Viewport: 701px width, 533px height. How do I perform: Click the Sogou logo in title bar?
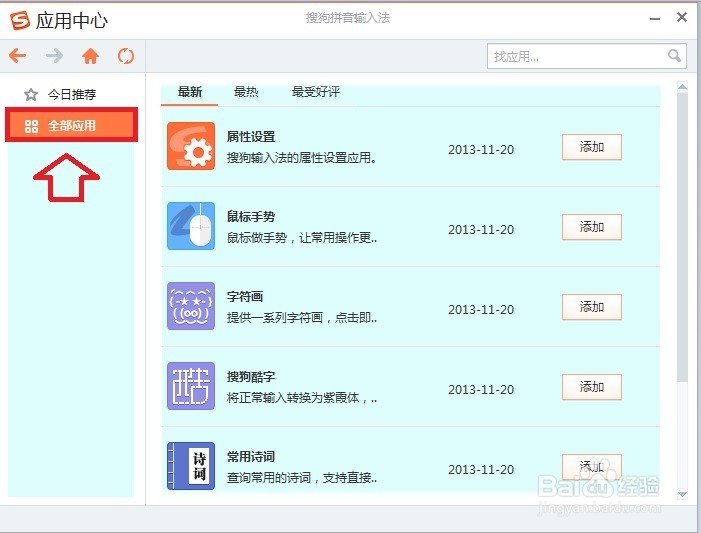[x=20, y=20]
